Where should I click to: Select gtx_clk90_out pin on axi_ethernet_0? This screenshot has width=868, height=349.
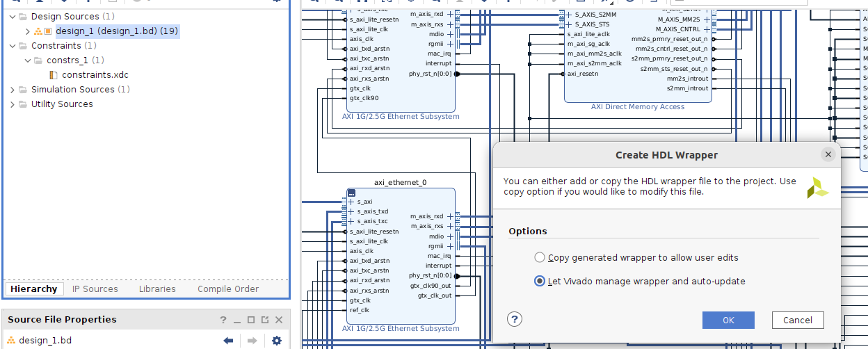[x=431, y=286]
